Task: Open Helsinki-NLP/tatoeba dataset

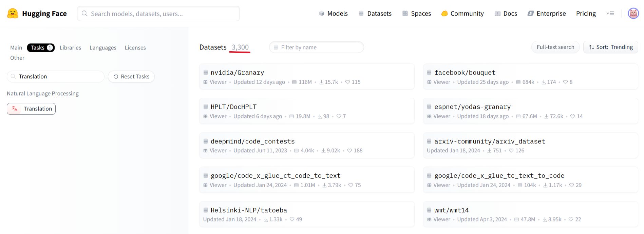Action: tap(307, 214)
